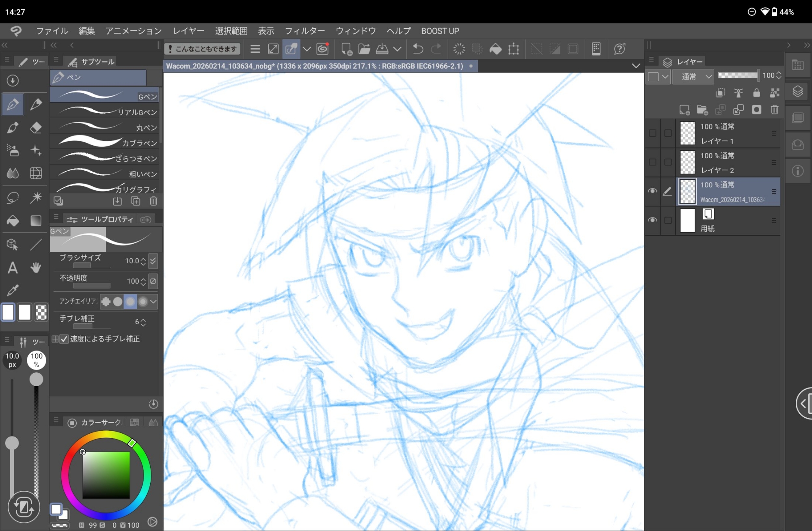Click the こんなこともできます button
Screen dimensions: 812x531
(202, 49)
